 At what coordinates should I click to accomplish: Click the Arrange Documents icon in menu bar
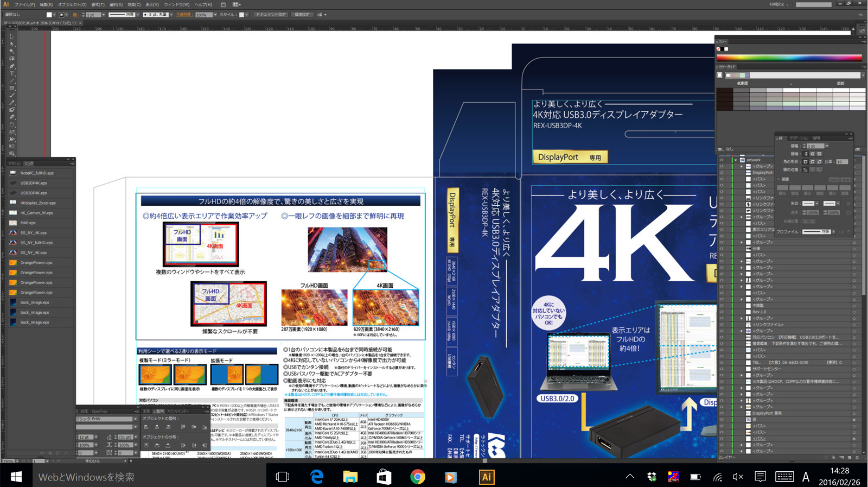pos(237,4)
